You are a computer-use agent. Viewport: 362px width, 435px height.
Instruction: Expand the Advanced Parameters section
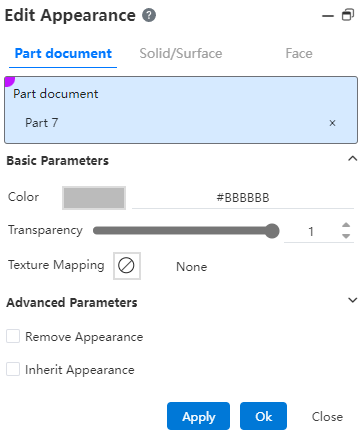coord(352,300)
